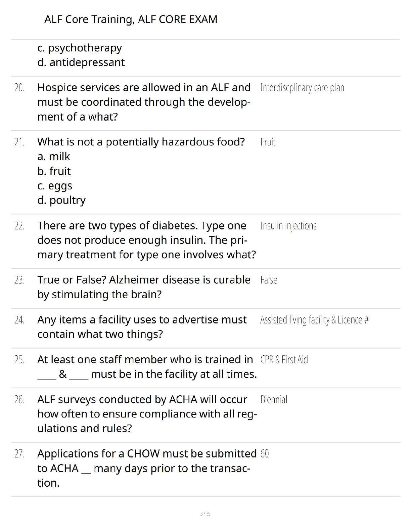The width and height of the screenshot is (411, 532).
Task: Select the "a. milk" option
Action: point(54,157)
